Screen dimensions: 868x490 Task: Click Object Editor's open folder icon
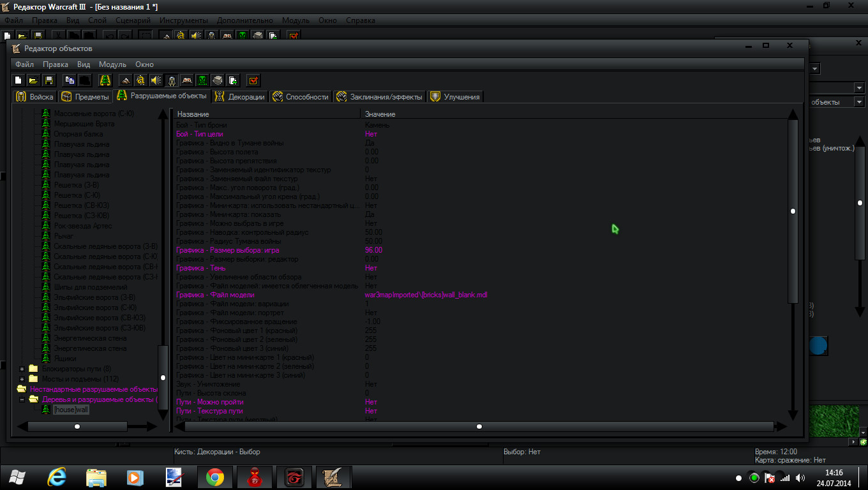tap(34, 80)
